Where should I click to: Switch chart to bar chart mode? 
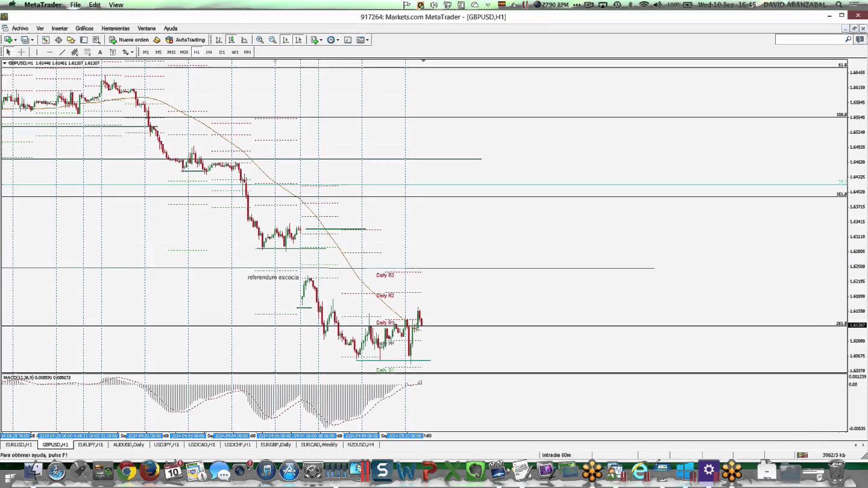(219, 40)
